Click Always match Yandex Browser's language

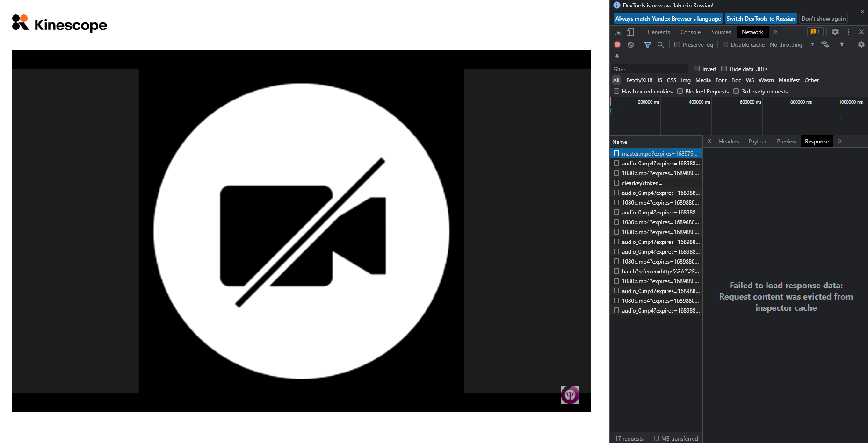(668, 18)
